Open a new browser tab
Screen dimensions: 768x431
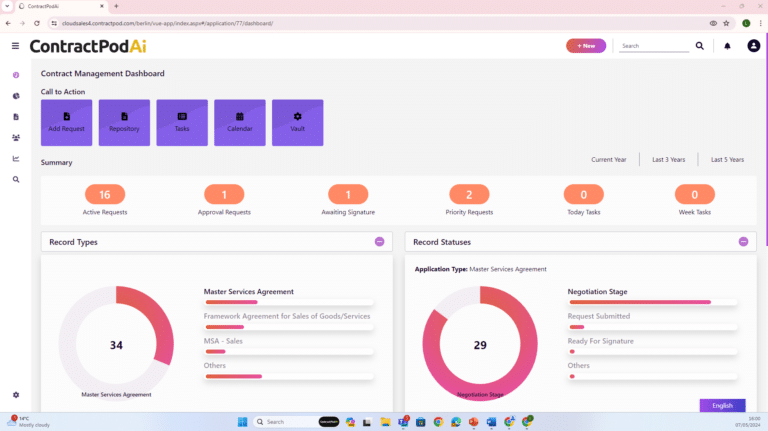(x=116, y=6)
